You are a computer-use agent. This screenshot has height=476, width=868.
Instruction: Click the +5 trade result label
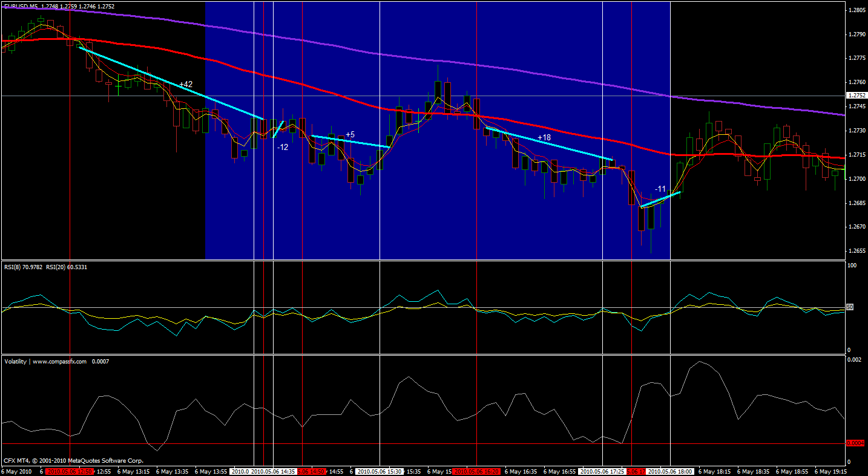350,134
